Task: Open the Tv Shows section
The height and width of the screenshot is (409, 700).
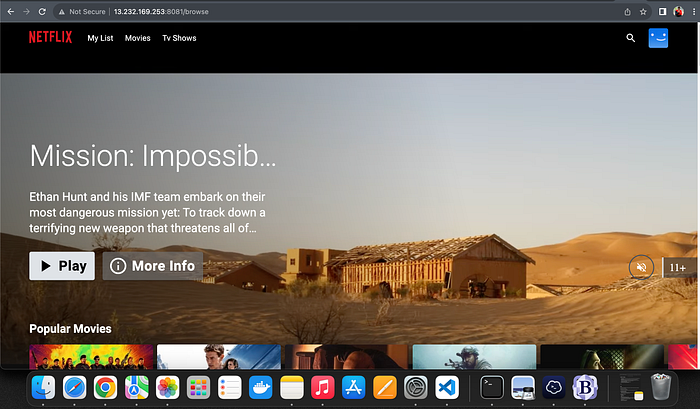Action: click(x=179, y=38)
